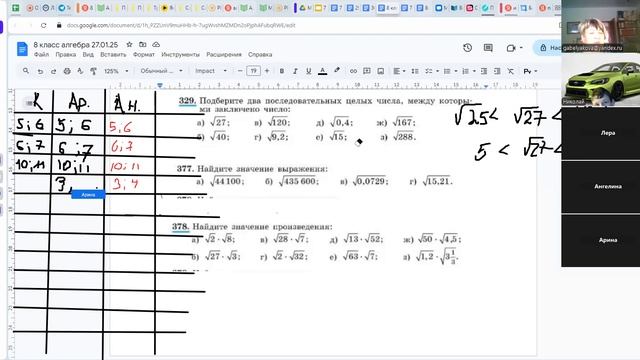Clear text formatting

pos(510,71)
